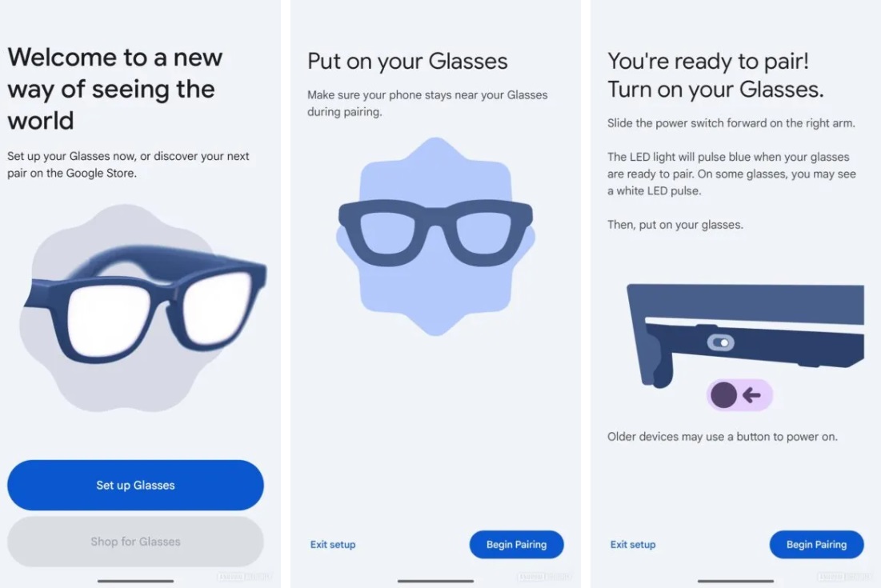
Task: Click the purple slide switch illustration
Action: [739, 395]
